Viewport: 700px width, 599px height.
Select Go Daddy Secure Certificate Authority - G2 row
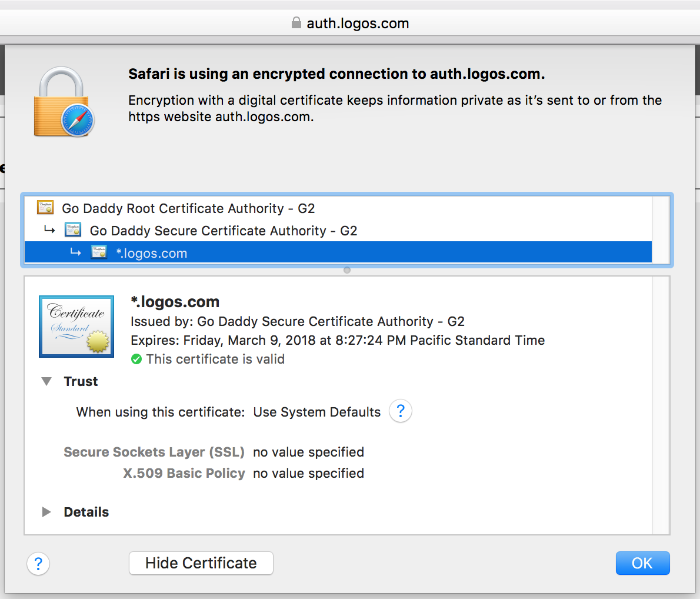click(338, 231)
